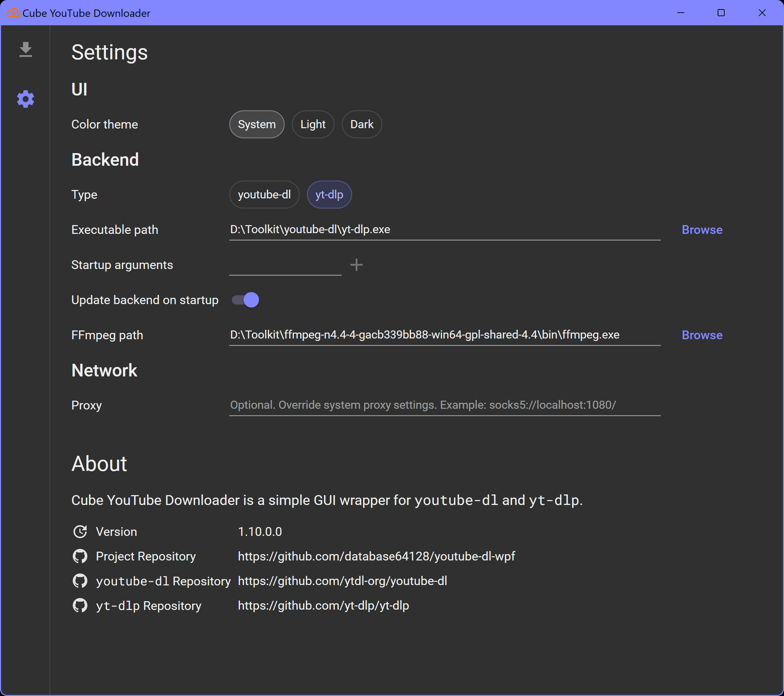Select the System color theme
Viewport: 784px width, 696px height.
(257, 124)
